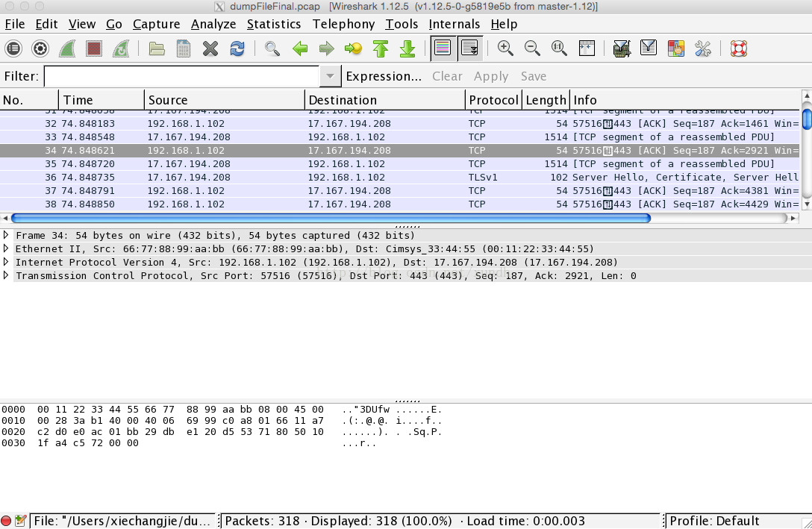Restart the current capture icon
This screenshot has width=812, height=529.
tap(121, 48)
